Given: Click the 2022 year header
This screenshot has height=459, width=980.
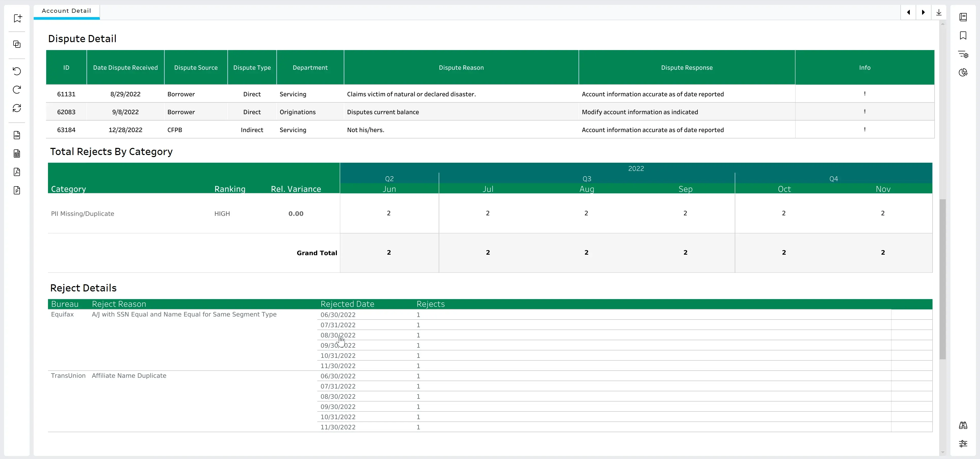Looking at the screenshot, I should coord(636,168).
